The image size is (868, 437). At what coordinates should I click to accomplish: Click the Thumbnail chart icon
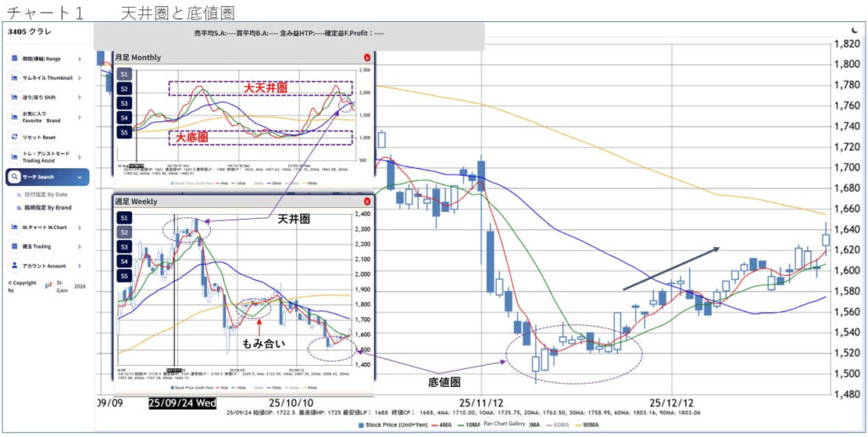click(14, 78)
